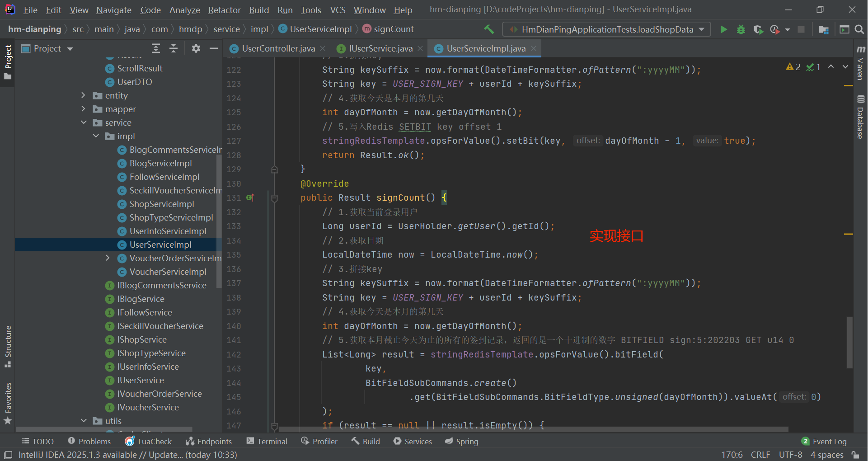Screen dimensions: 868x461
Task: Run with coverage icon
Action: (x=758, y=29)
